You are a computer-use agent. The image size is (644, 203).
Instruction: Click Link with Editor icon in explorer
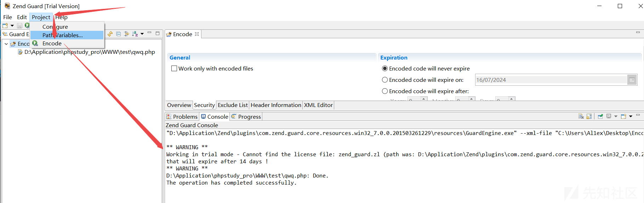coord(126,34)
